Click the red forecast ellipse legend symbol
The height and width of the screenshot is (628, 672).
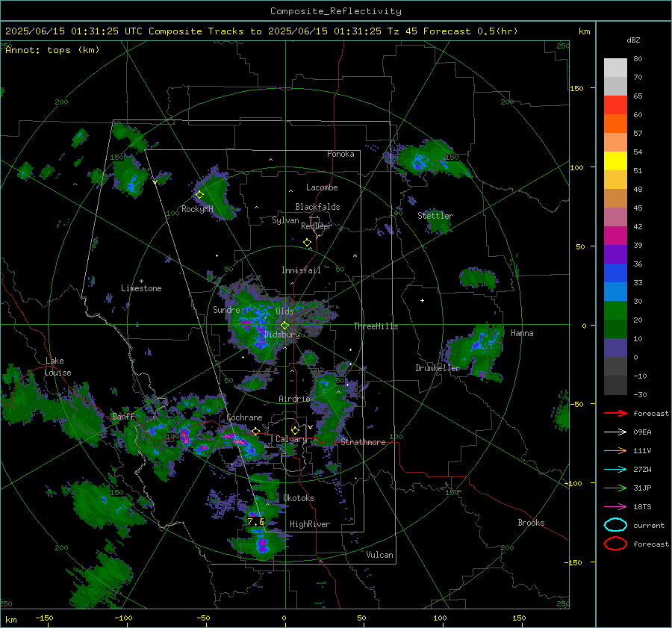pyautogui.click(x=615, y=544)
